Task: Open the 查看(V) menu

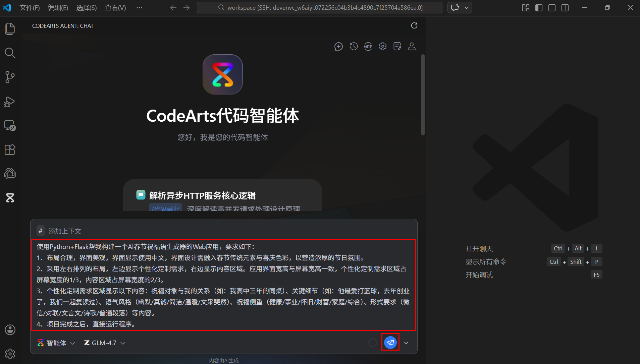Action: (115, 8)
